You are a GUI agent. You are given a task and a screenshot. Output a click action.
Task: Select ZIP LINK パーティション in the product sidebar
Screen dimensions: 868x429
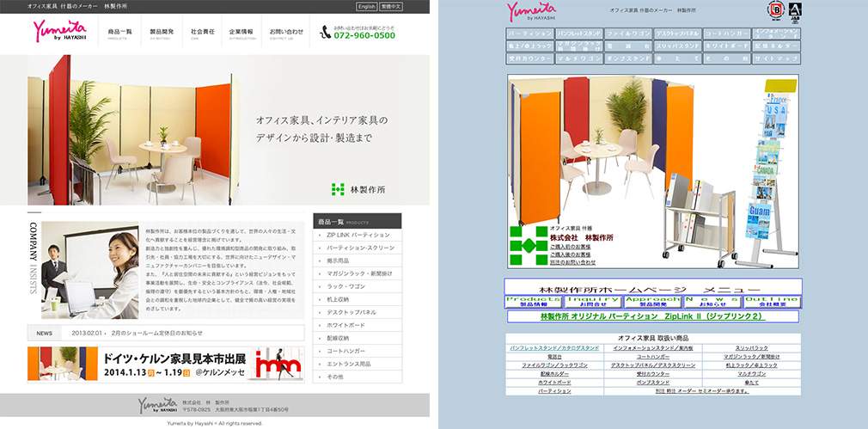(x=358, y=236)
